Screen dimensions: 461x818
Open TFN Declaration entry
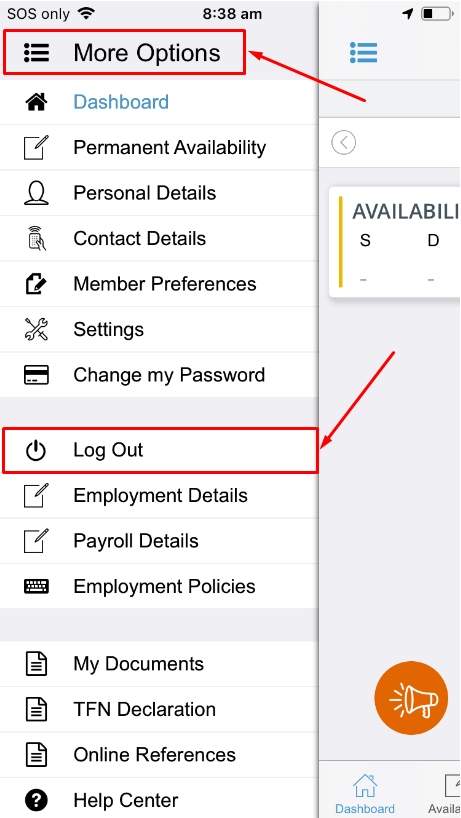pos(159,709)
